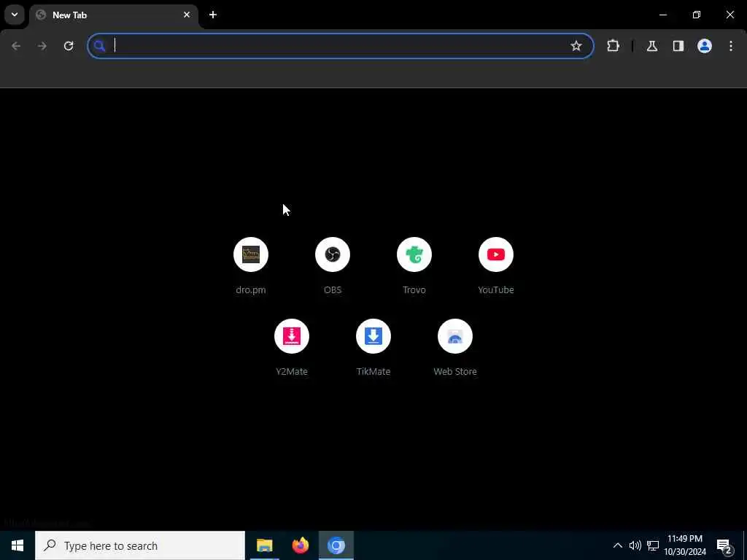Open a new tab with plus button
The height and width of the screenshot is (560, 747).
[x=213, y=15]
